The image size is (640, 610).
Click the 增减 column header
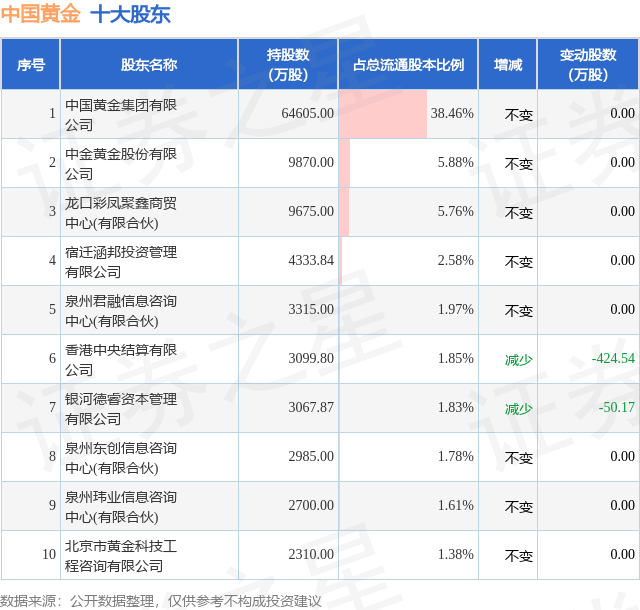pyautogui.click(x=508, y=65)
